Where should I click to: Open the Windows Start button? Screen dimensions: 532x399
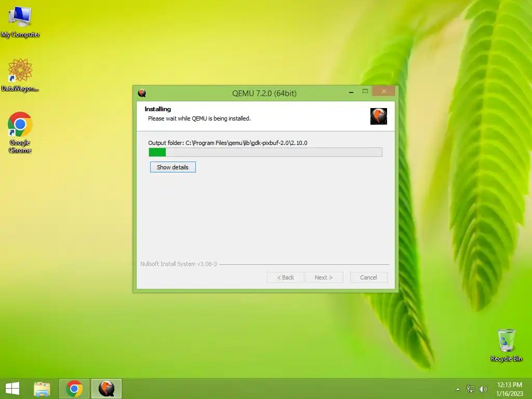point(12,389)
